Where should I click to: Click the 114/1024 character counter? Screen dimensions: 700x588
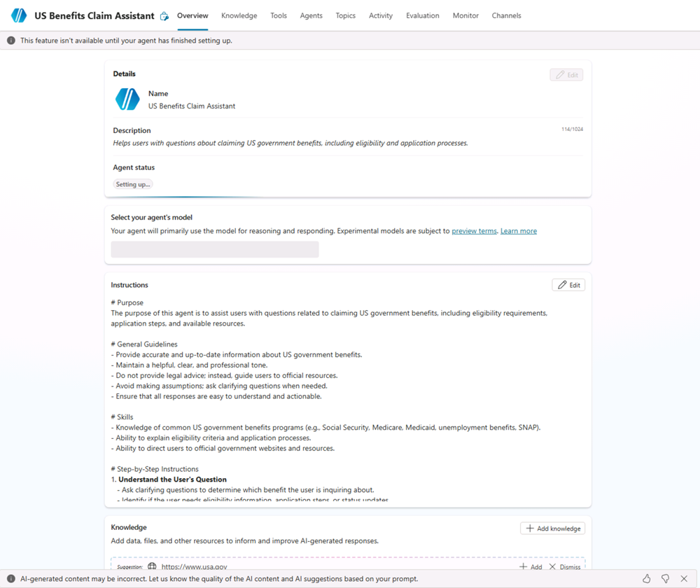(573, 129)
